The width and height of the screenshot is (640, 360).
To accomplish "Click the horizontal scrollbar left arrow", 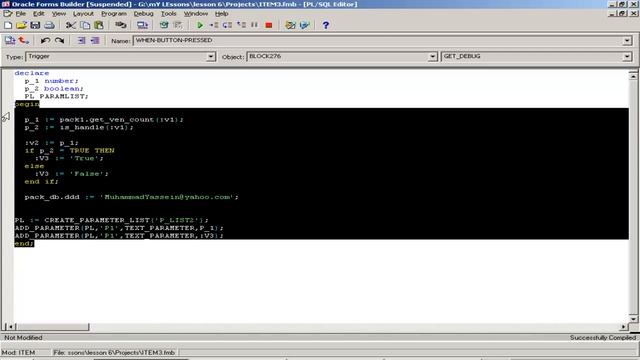I will 11,327.
